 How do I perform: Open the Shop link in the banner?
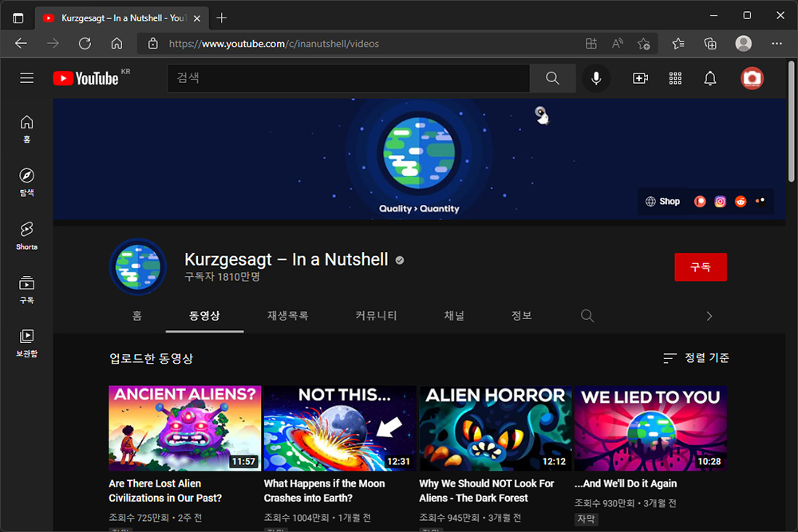(662, 202)
